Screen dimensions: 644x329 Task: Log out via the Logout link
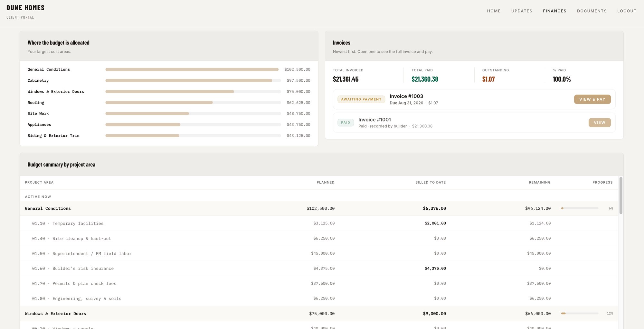(627, 11)
